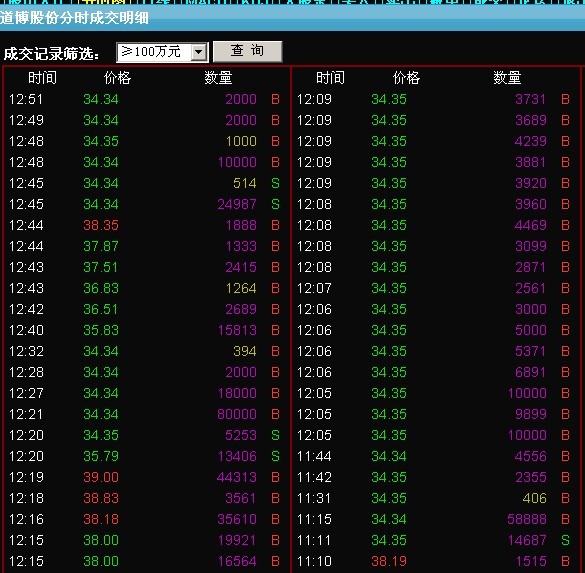The image size is (585, 573).
Task: Click the 成交记录筛选 label
Action: tap(51, 54)
